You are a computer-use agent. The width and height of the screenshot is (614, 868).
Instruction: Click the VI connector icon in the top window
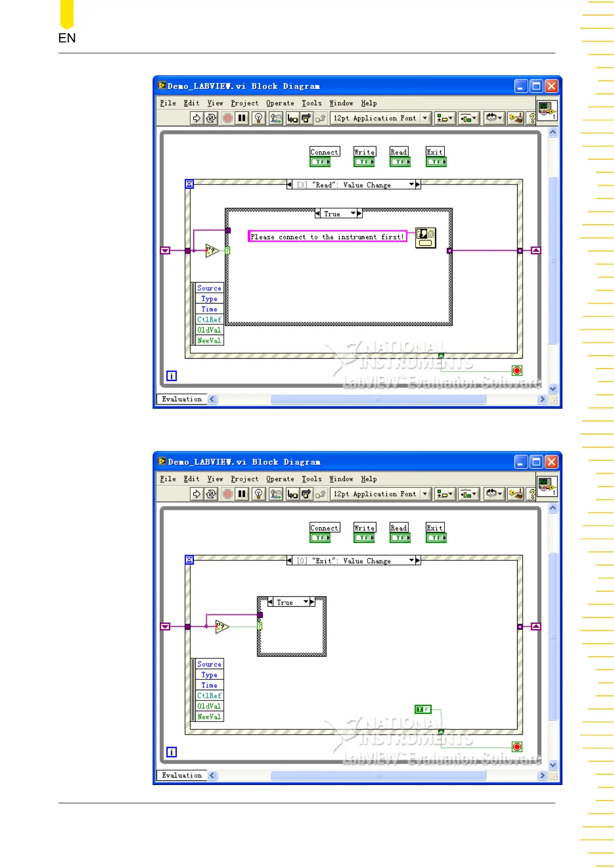[547, 111]
